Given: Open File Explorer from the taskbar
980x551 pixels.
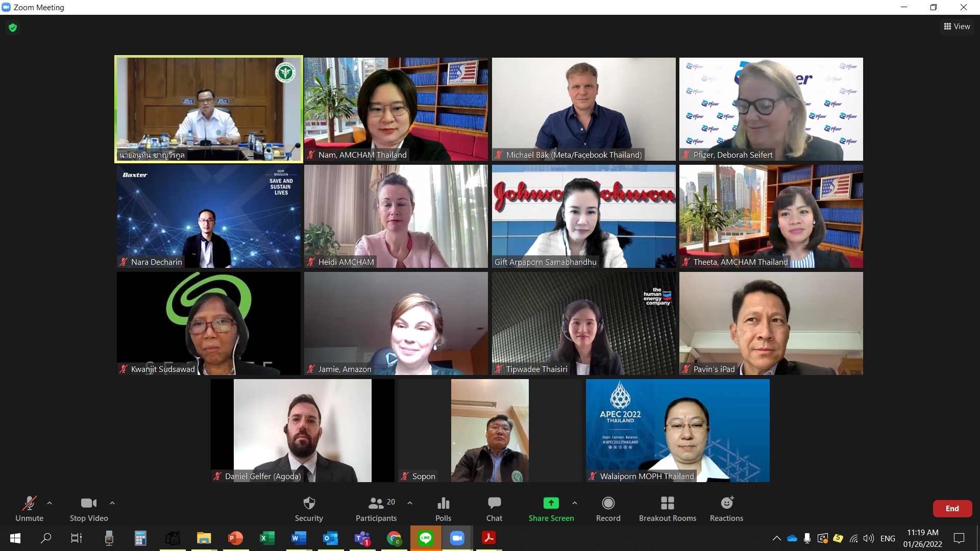Looking at the screenshot, I should click(204, 538).
